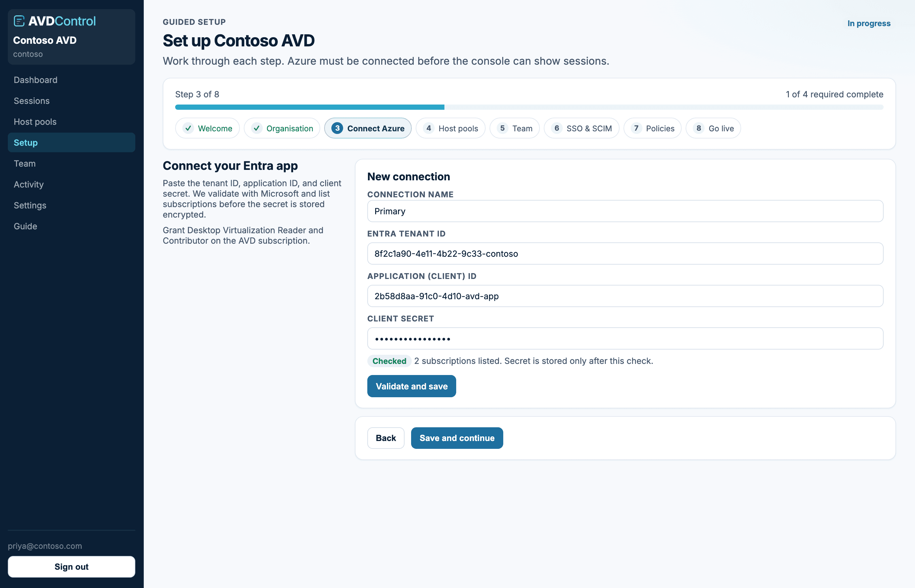The width and height of the screenshot is (915, 588).
Task: Click the number 3 badge on Connect Azure
Action: pyautogui.click(x=337, y=128)
